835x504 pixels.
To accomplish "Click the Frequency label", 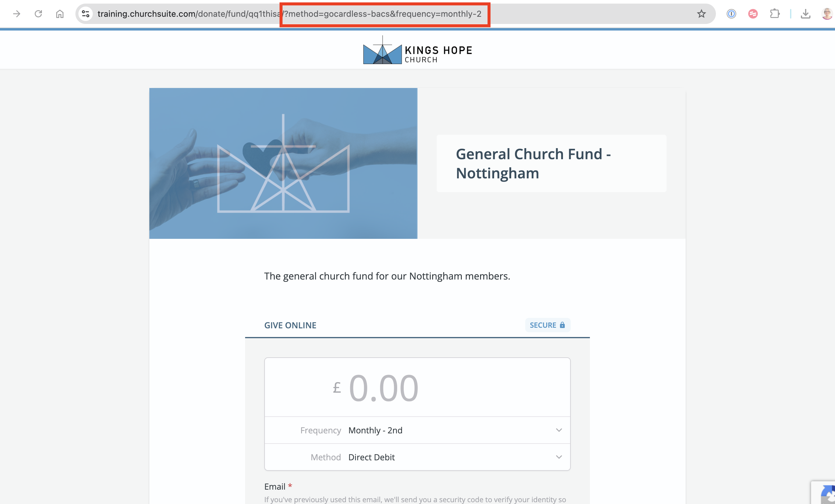I will pyautogui.click(x=321, y=430).
